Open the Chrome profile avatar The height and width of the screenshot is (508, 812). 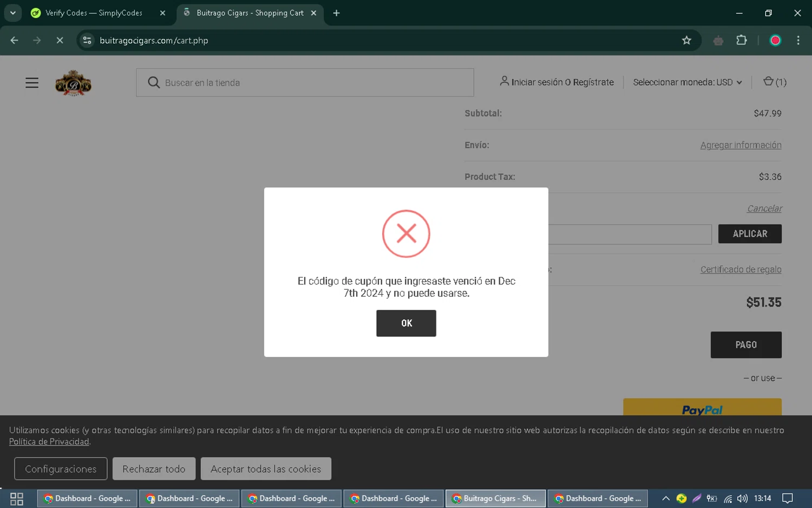[775, 41]
